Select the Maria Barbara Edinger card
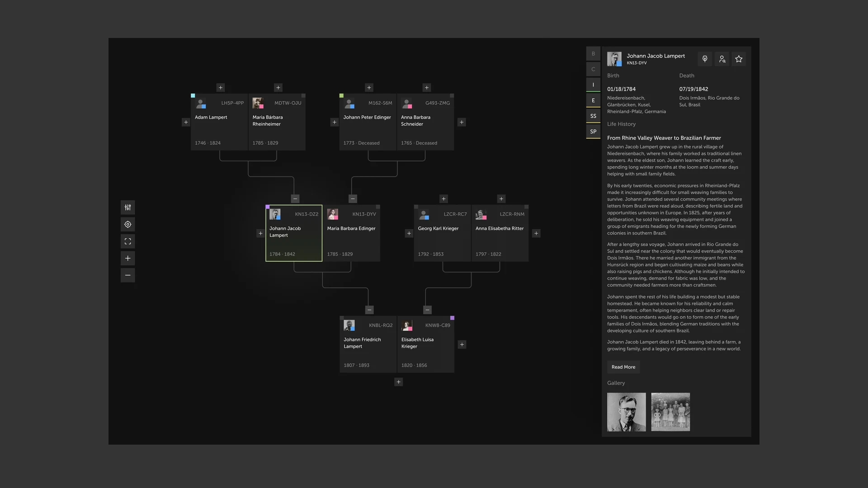The width and height of the screenshot is (868, 488). coord(352,233)
